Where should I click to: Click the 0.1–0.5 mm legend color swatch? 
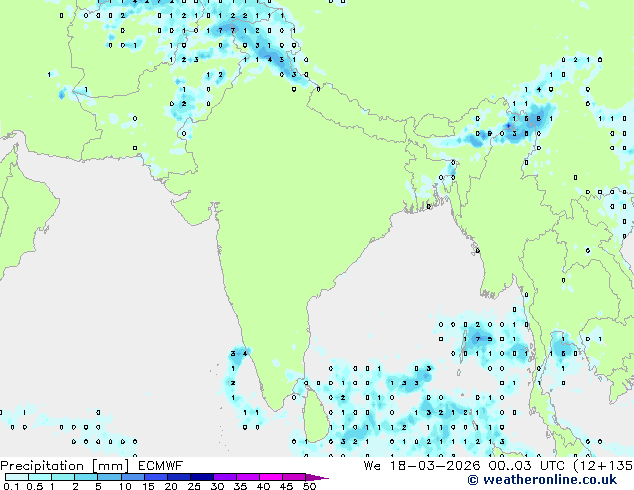(17, 477)
